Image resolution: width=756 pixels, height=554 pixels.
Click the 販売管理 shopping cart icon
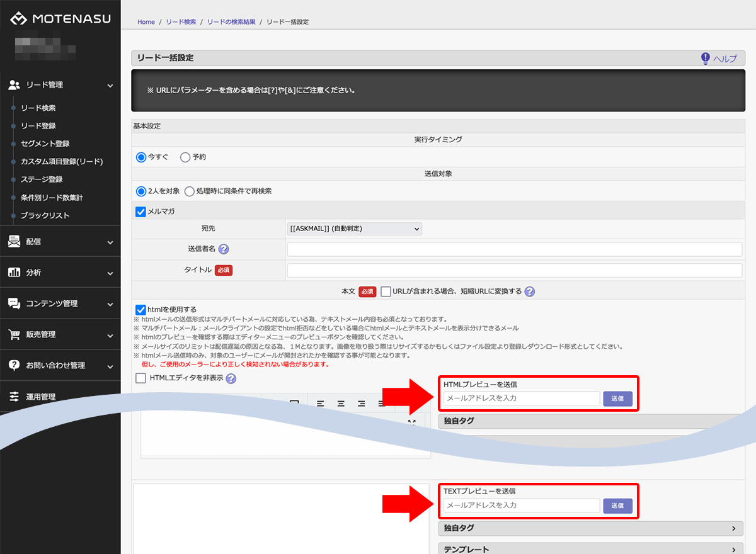point(14,334)
